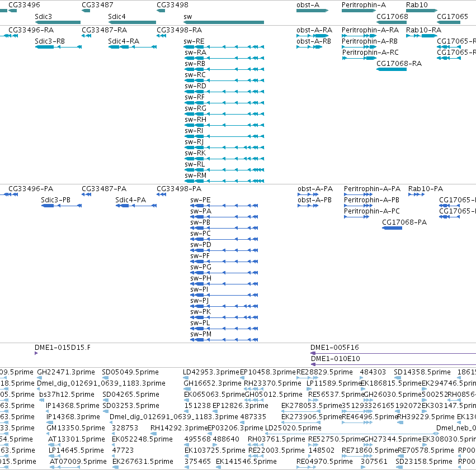Click the obst-A-RB transcript label

click(314, 41)
